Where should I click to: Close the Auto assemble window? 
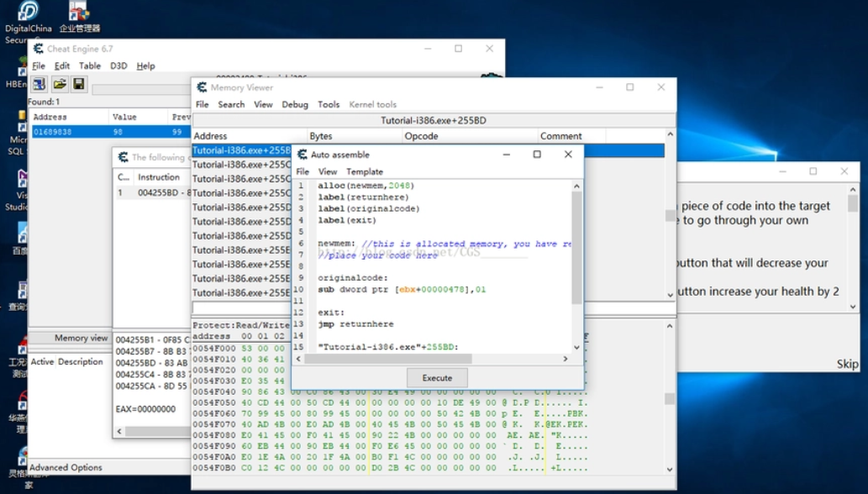point(568,155)
